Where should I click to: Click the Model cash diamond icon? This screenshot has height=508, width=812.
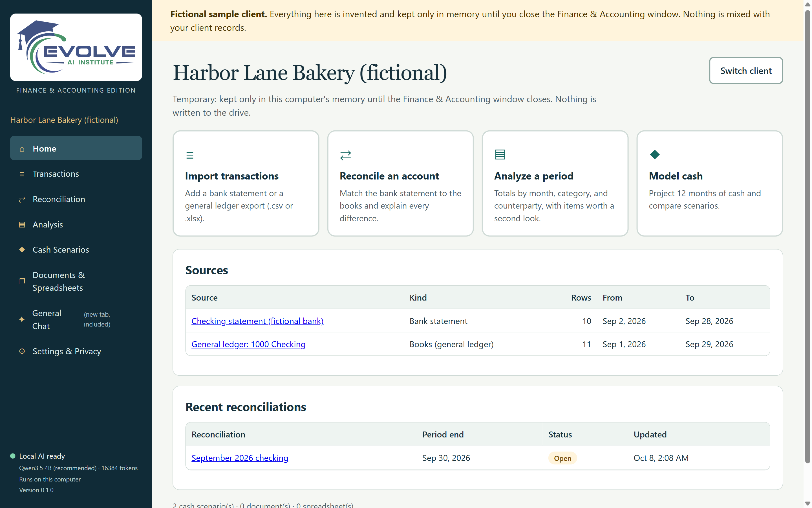click(655, 155)
